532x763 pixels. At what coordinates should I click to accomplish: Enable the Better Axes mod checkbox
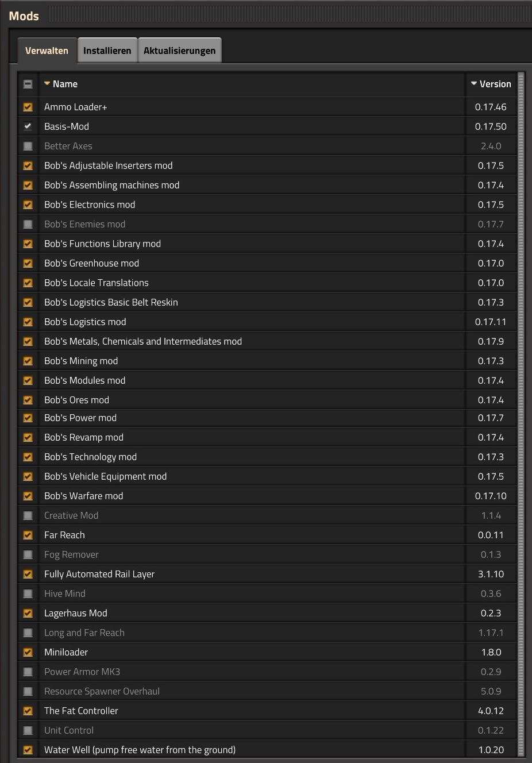[28, 146]
